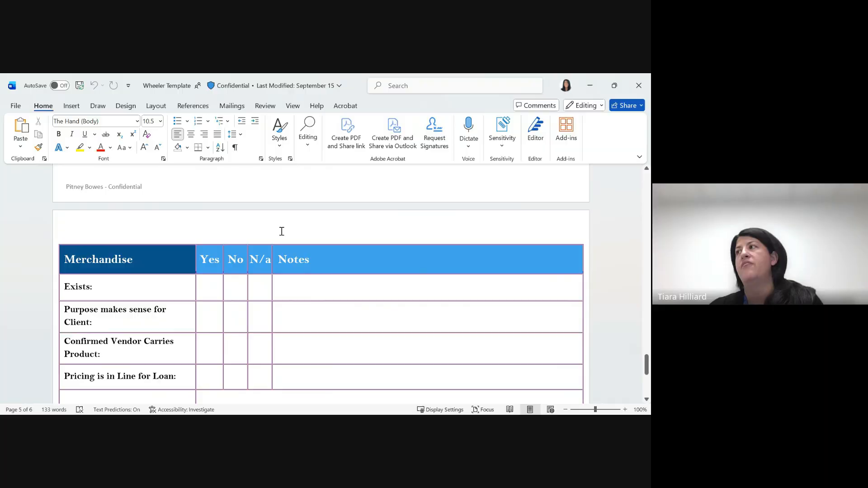
Task: Open the Add-ins icon
Action: (x=566, y=125)
